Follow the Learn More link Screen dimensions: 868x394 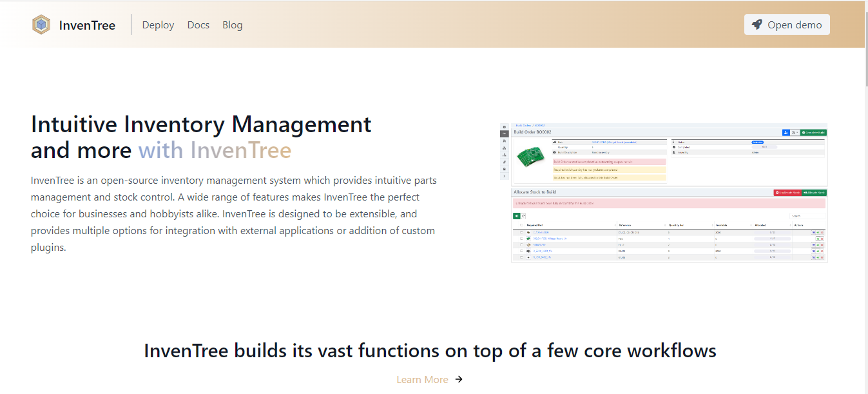[x=430, y=379]
